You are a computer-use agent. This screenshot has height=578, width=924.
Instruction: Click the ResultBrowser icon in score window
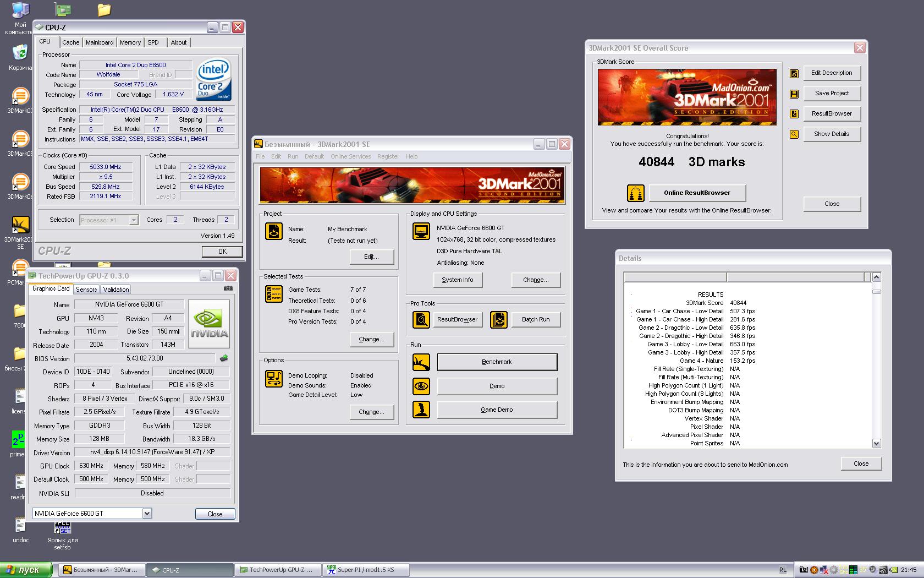pyautogui.click(x=794, y=114)
